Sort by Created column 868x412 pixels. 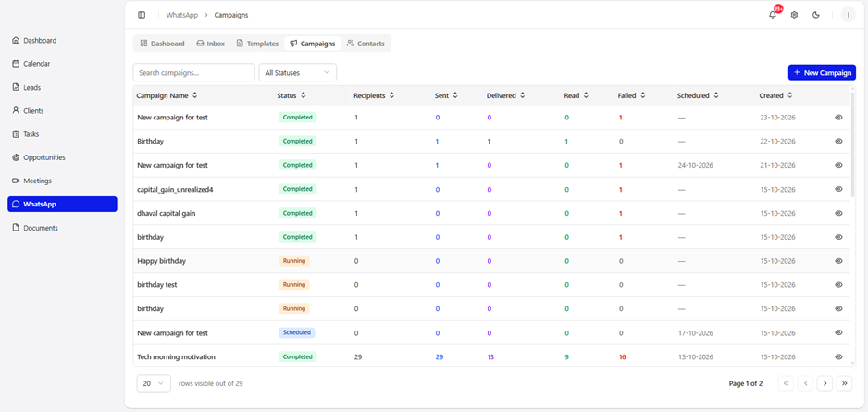tap(775, 95)
